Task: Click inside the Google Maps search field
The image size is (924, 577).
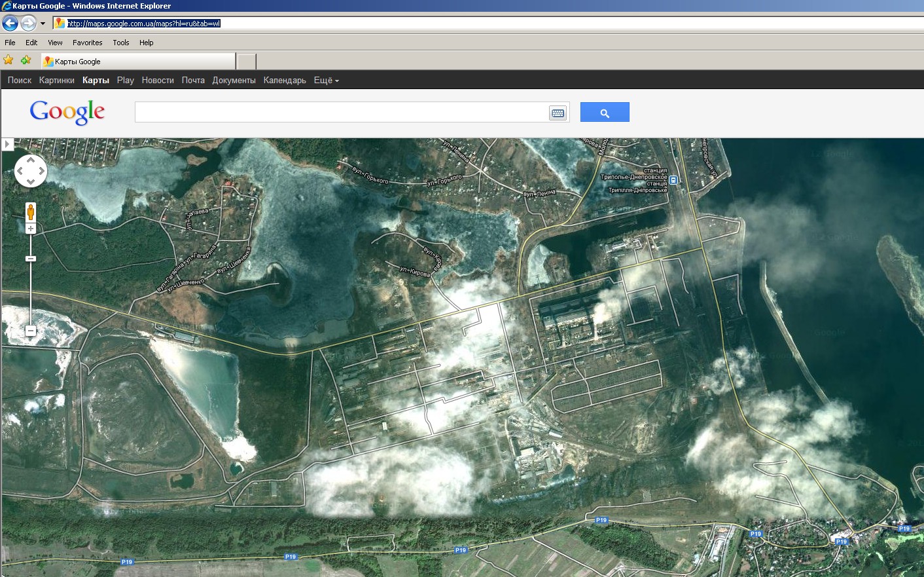Action: click(x=341, y=112)
